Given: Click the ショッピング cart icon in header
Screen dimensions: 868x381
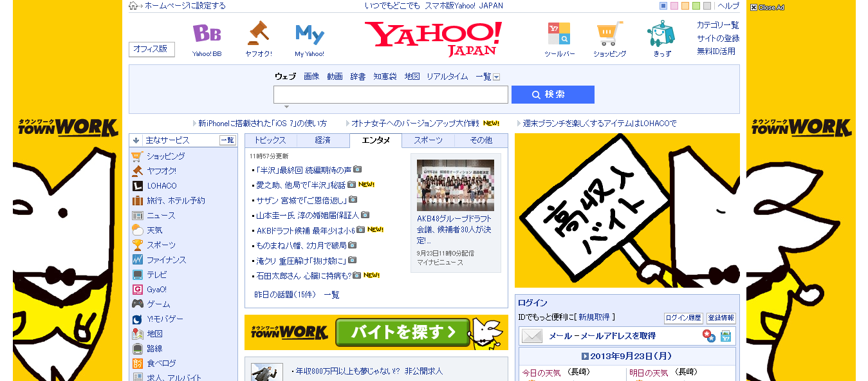Looking at the screenshot, I should click(x=609, y=33).
